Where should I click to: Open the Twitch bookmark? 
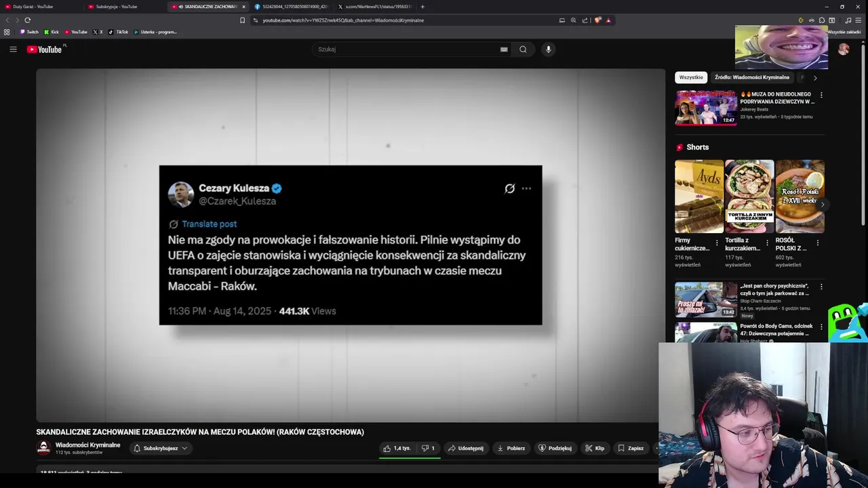[x=29, y=32]
